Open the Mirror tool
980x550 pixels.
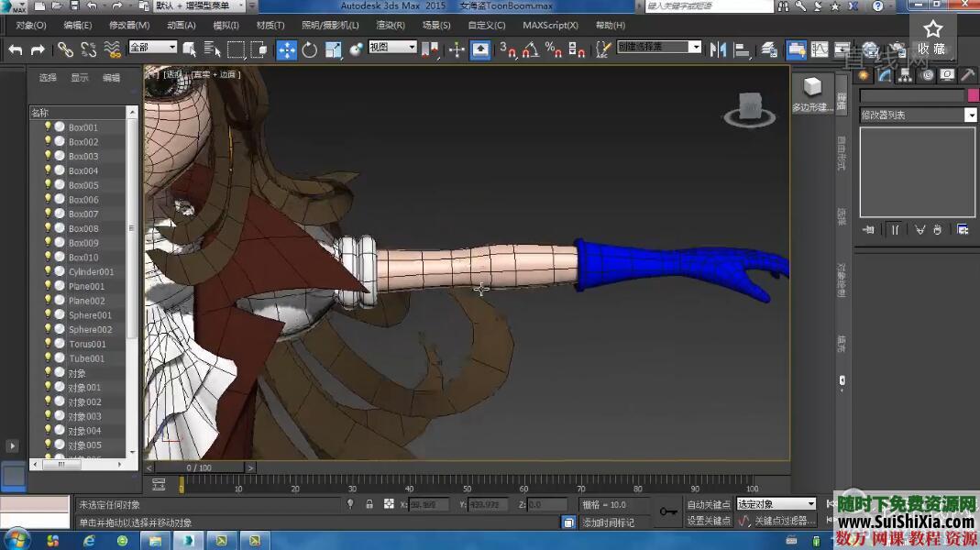(718, 49)
